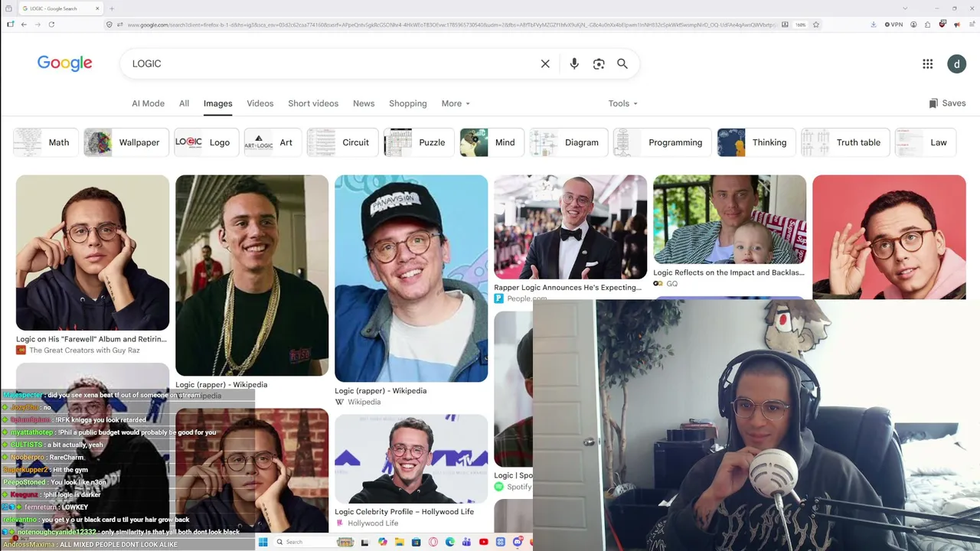
Task: Open Opera browser from the taskbar
Action: [433, 542]
